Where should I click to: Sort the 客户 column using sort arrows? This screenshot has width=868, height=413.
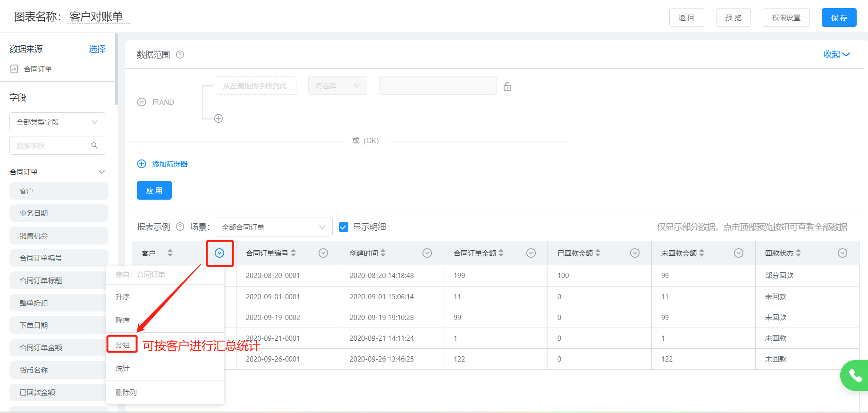(x=170, y=253)
